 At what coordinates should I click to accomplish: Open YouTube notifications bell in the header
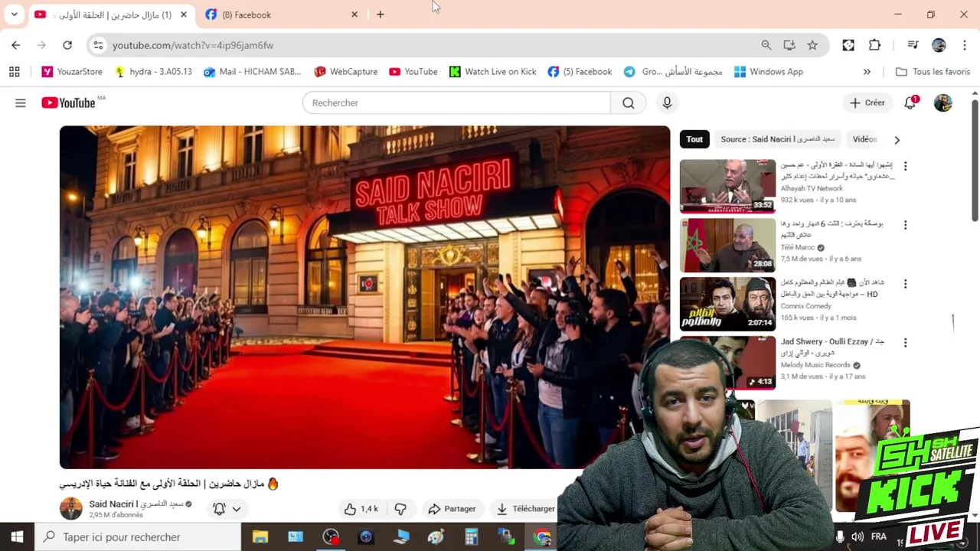tap(910, 103)
